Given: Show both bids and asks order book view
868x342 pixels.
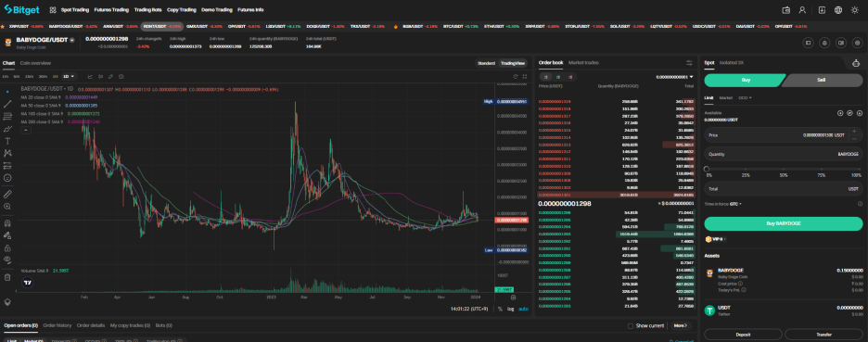Looking at the screenshot, I should tap(546, 77).
